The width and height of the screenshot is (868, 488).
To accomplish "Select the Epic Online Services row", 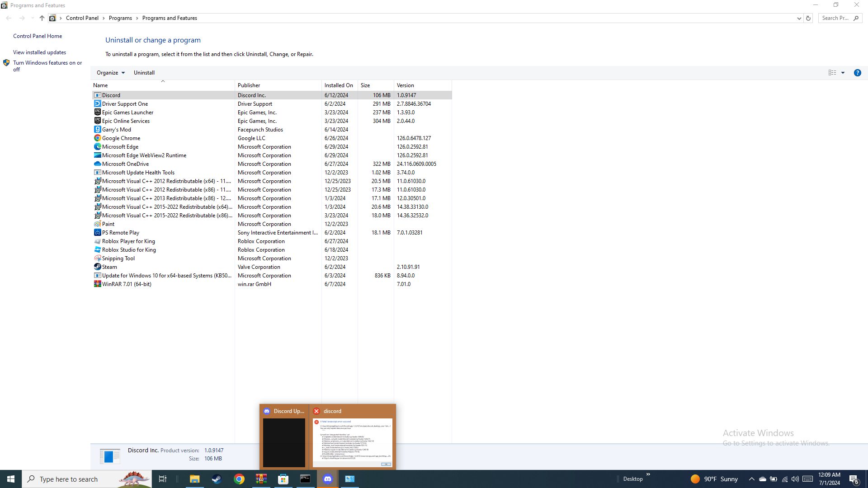I will [x=272, y=121].
